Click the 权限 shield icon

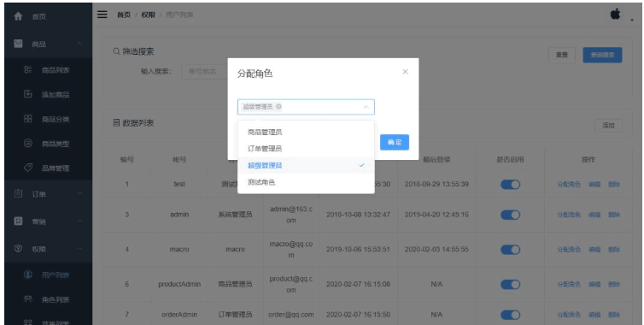pos(18,249)
